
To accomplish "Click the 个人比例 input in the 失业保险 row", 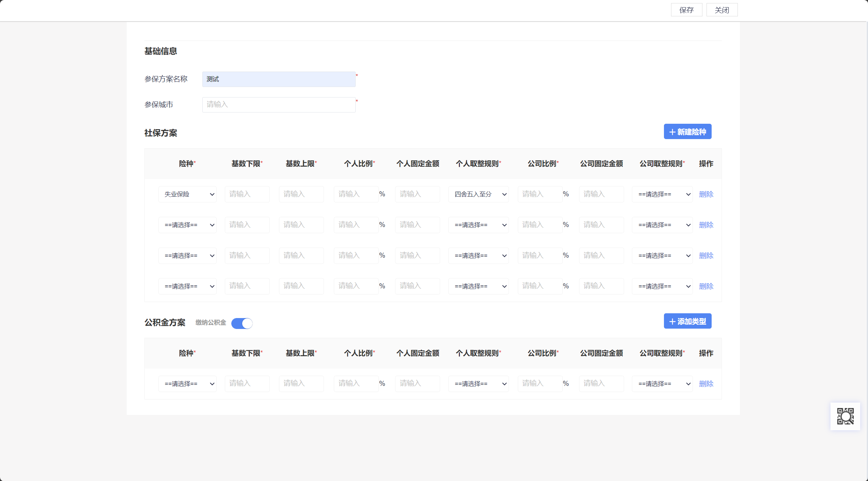I will (x=356, y=194).
